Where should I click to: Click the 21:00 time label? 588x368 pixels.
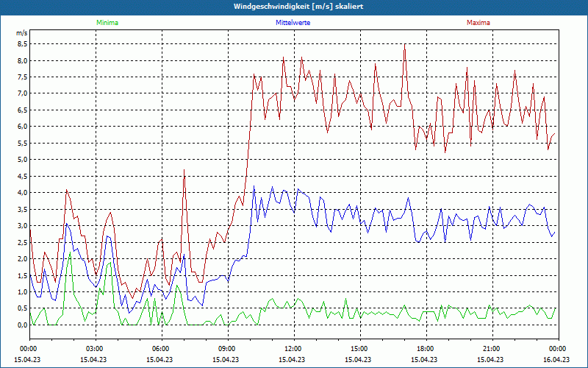[490, 349]
